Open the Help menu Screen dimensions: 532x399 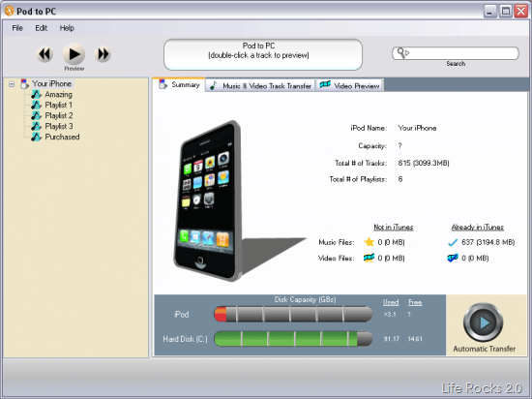(x=67, y=28)
